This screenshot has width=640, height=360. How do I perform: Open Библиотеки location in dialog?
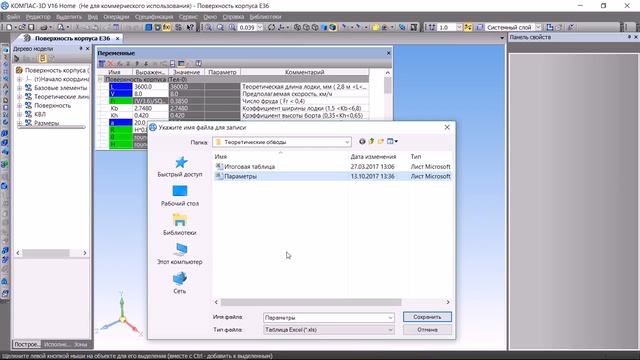tap(180, 225)
